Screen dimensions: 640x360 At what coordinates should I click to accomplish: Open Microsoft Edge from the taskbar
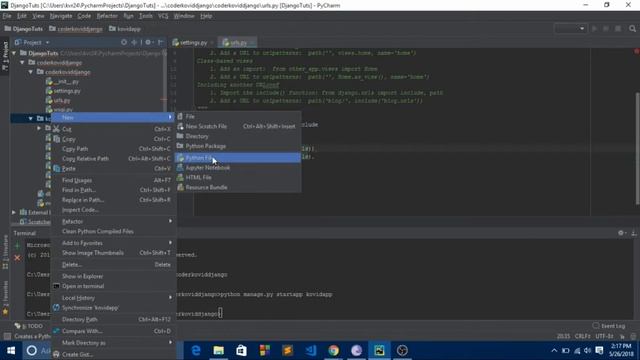click(196, 351)
